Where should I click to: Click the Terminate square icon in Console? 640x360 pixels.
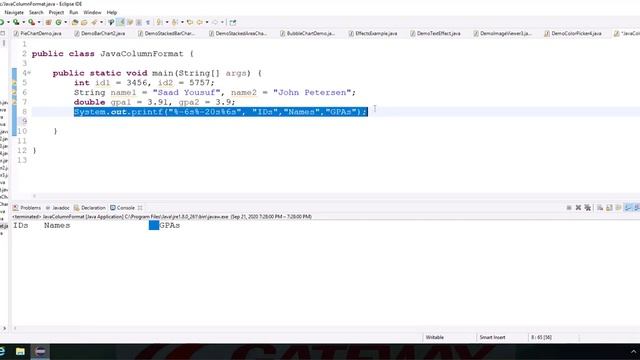[x=569, y=208]
